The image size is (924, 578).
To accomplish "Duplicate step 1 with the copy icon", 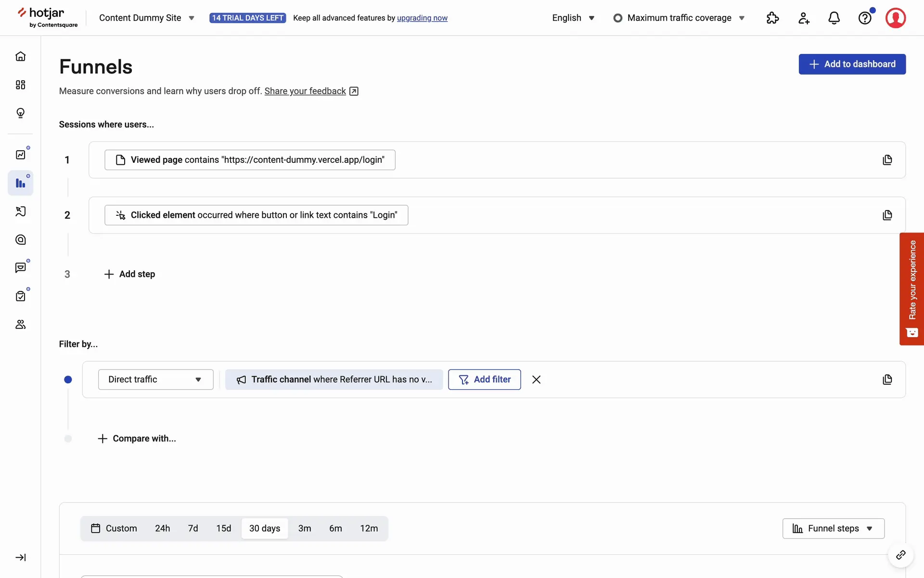I will click(887, 160).
